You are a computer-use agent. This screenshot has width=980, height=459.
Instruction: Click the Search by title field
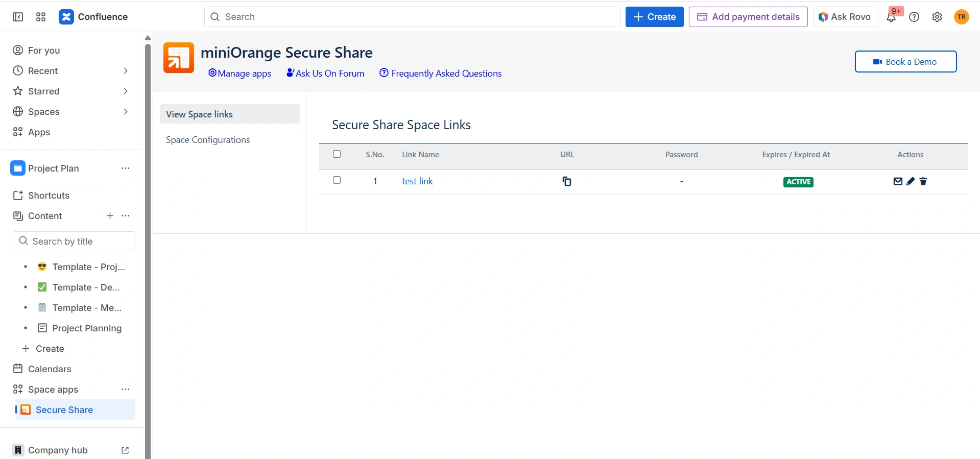tap(74, 241)
